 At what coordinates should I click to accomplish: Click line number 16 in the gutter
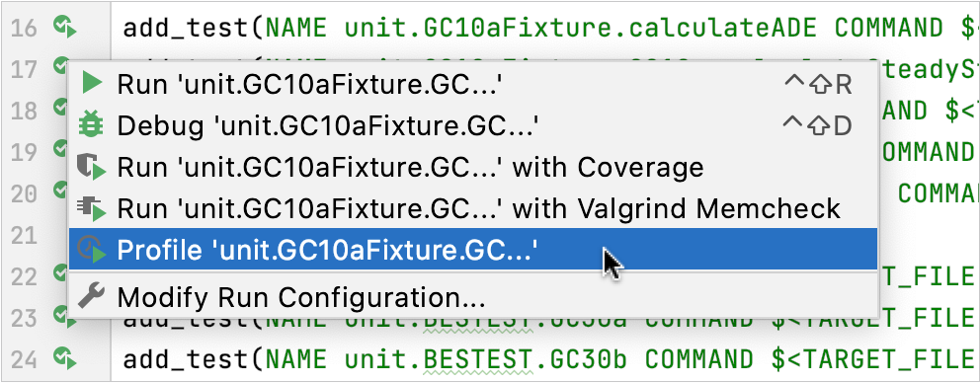[x=25, y=28]
